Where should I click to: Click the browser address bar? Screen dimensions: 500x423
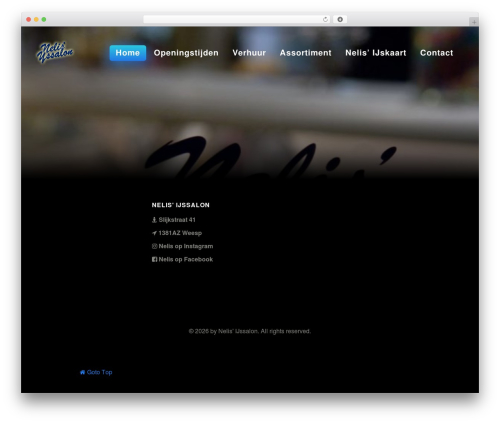click(x=236, y=19)
